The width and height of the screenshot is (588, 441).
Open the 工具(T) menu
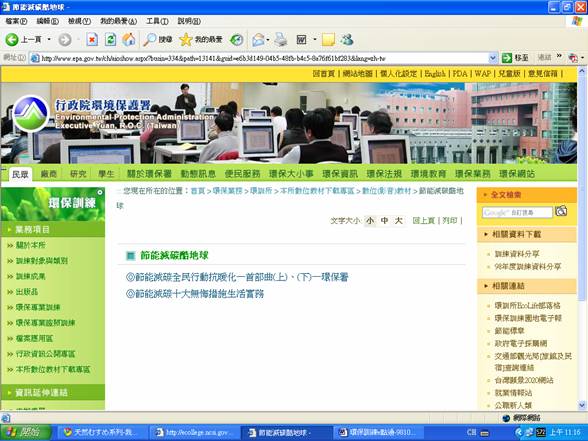pyautogui.click(x=157, y=21)
